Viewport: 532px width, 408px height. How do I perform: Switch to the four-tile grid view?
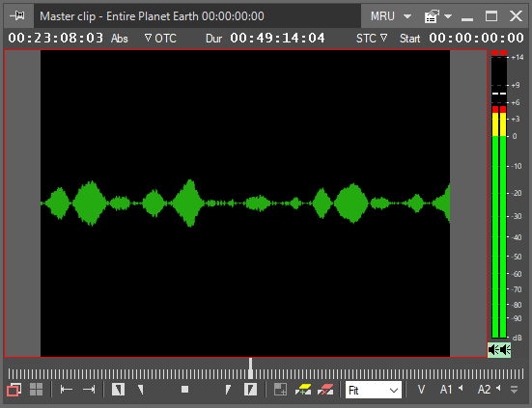pos(36,390)
